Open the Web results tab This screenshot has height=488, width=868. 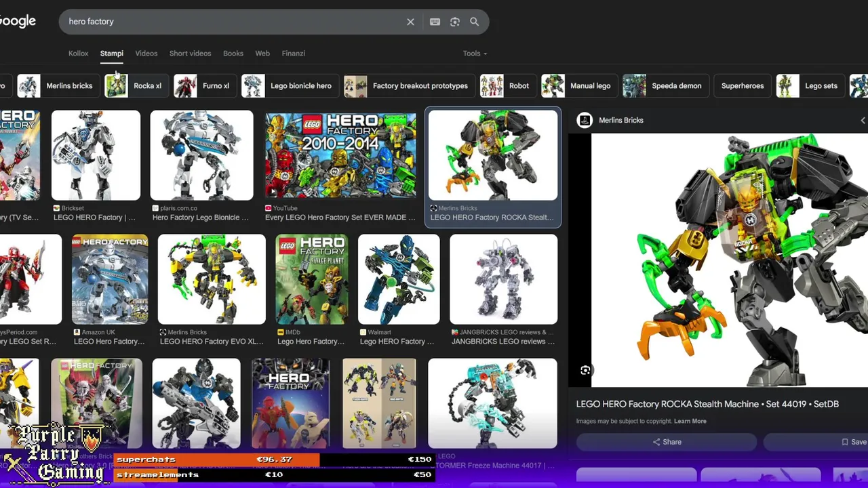point(262,54)
